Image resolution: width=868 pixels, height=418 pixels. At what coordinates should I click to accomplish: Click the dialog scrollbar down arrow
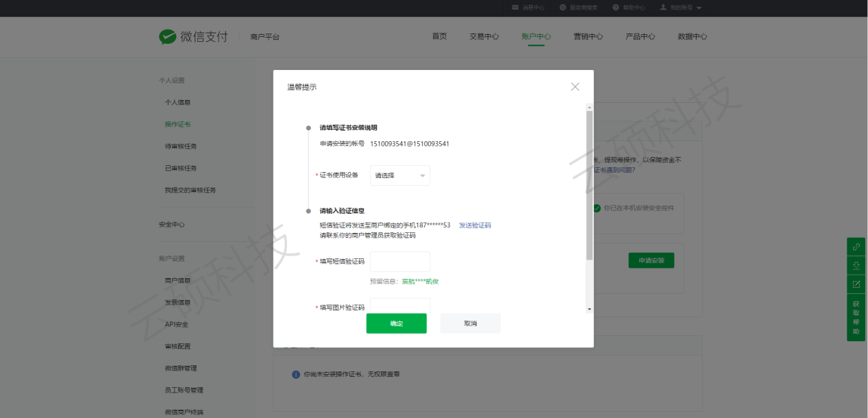(589, 309)
